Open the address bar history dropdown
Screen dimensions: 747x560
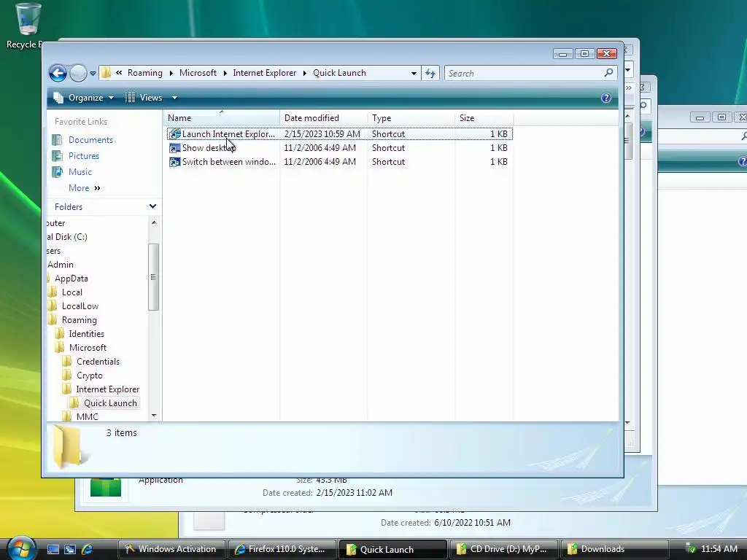pyautogui.click(x=414, y=74)
